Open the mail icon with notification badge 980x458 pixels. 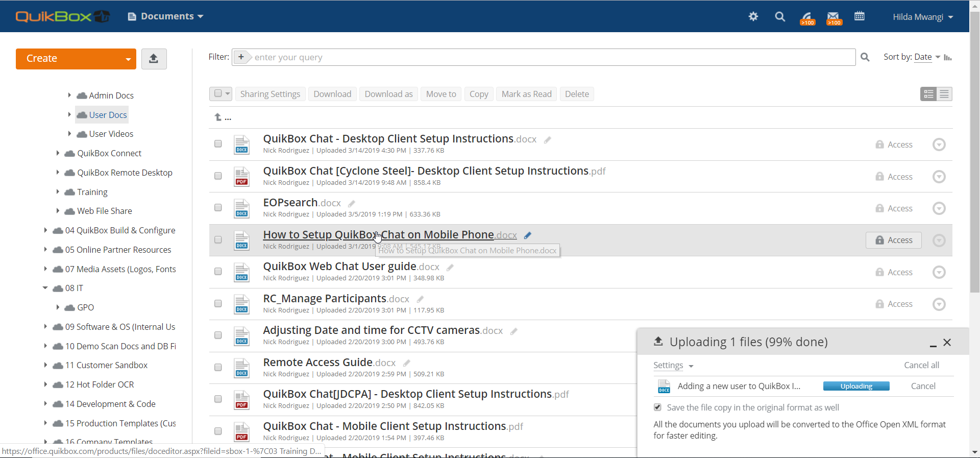pos(833,17)
